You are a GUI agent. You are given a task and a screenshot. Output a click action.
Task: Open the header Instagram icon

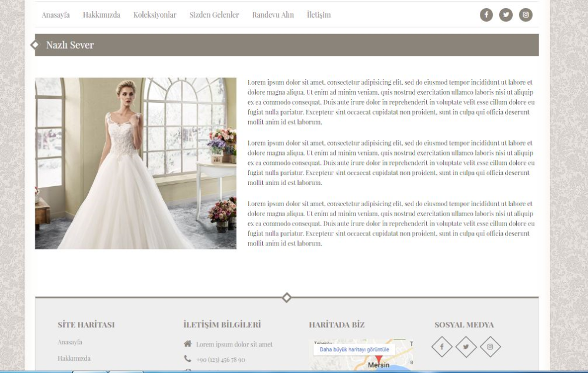point(526,15)
